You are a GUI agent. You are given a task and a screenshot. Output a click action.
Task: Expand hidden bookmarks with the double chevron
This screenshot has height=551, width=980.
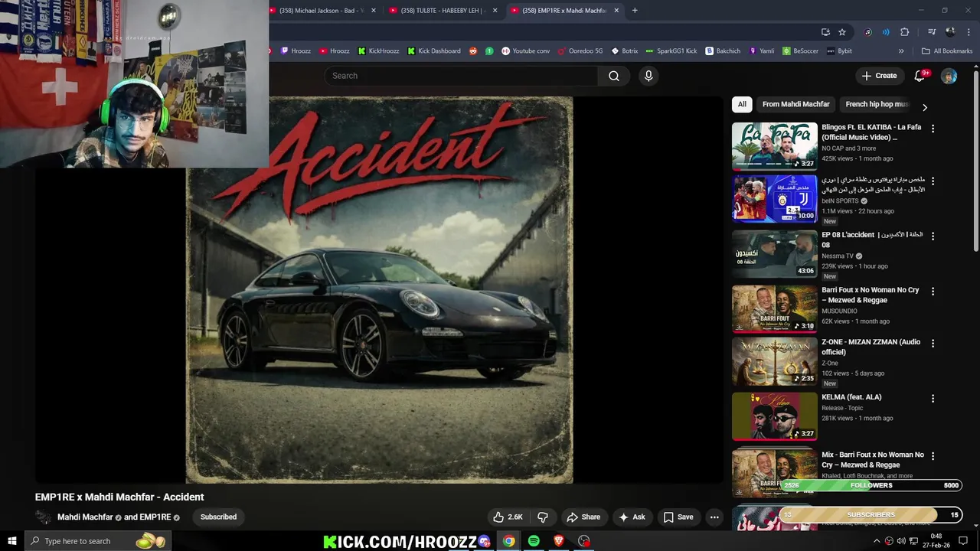coord(901,51)
